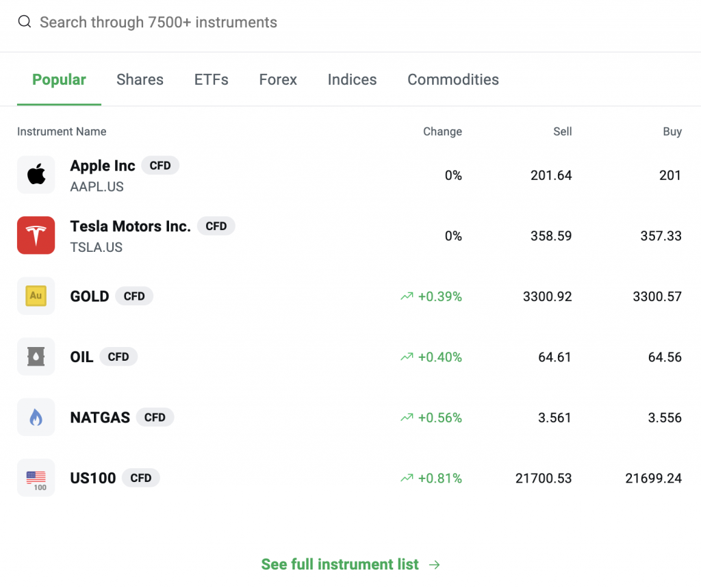
Task: Click the Tesla logo icon
Action: [x=36, y=235]
